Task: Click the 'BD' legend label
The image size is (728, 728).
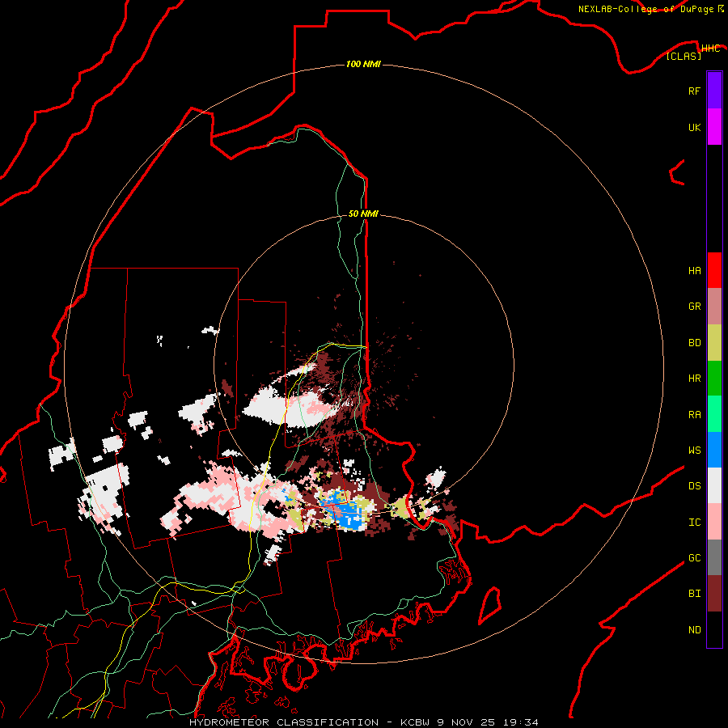Action: coord(694,343)
